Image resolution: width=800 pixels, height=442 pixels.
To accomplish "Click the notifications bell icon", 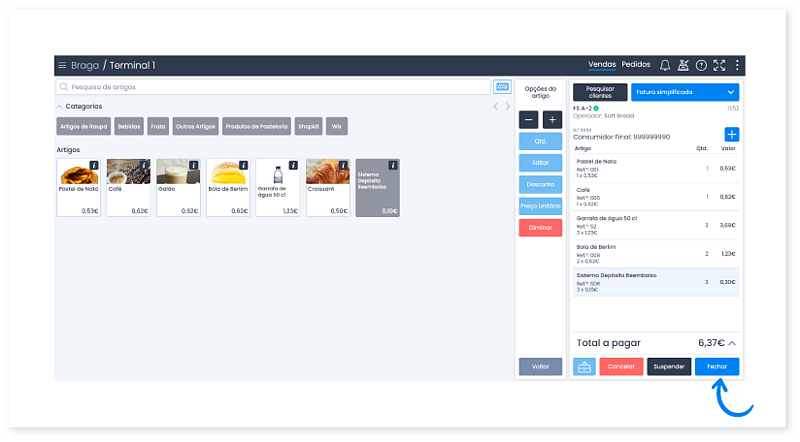I will click(x=665, y=65).
